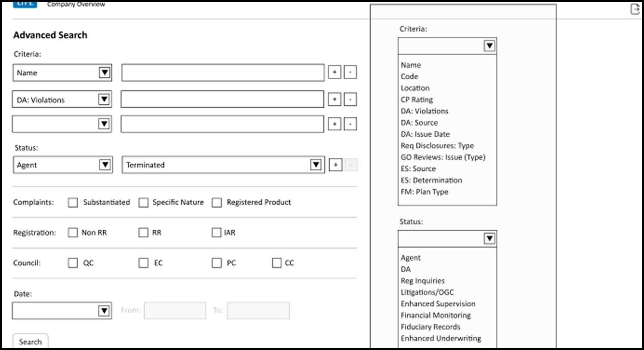Screen dimensions: 644x350
Task: Select Litigations/OGC in the Status list
Action: pyautogui.click(x=427, y=292)
